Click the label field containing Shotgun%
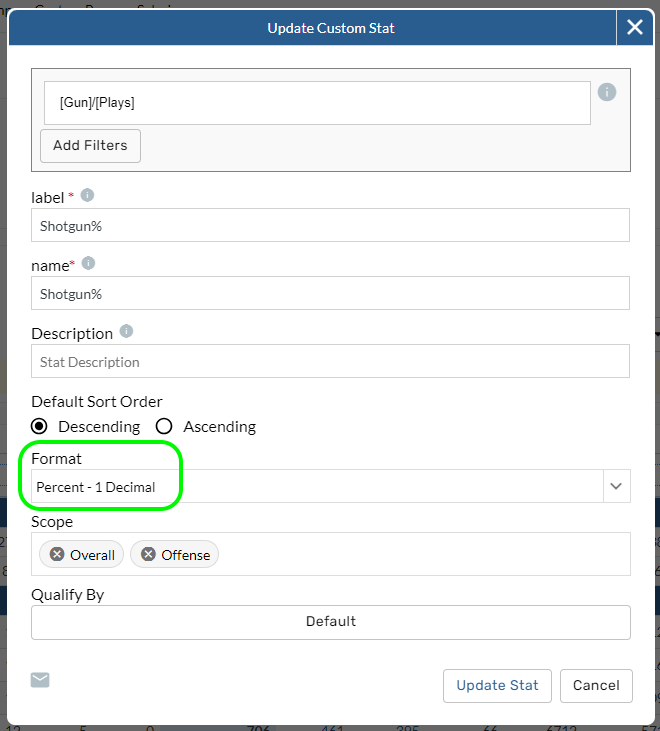The height and width of the screenshot is (731, 660). (x=330, y=226)
